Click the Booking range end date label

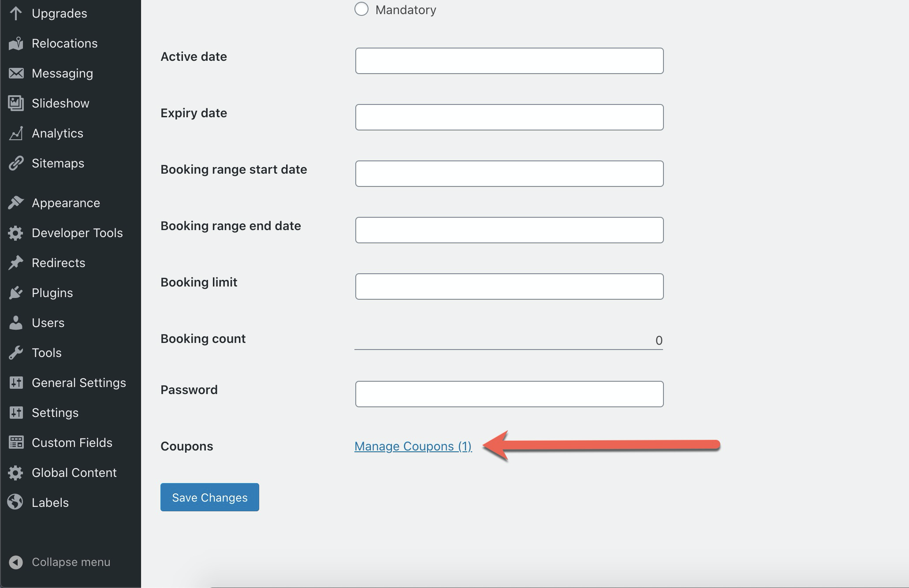pyautogui.click(x=231, y=226)
